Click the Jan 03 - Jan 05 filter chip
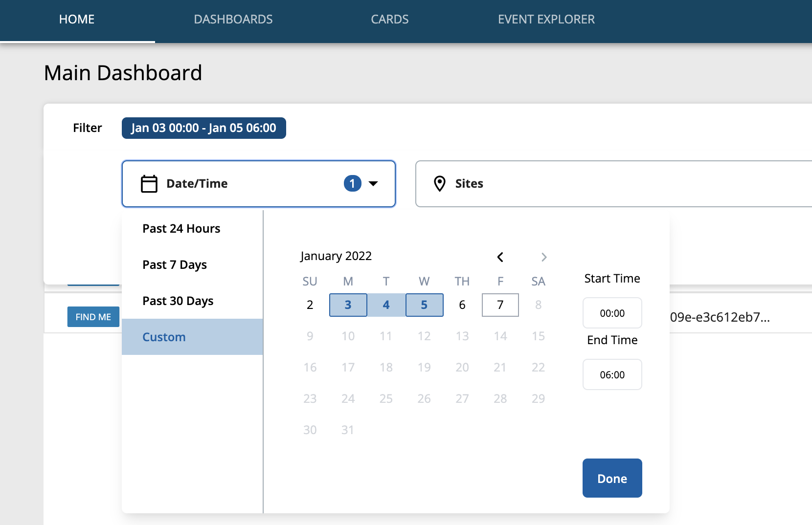The image size is (812, 525). [204, 128]
